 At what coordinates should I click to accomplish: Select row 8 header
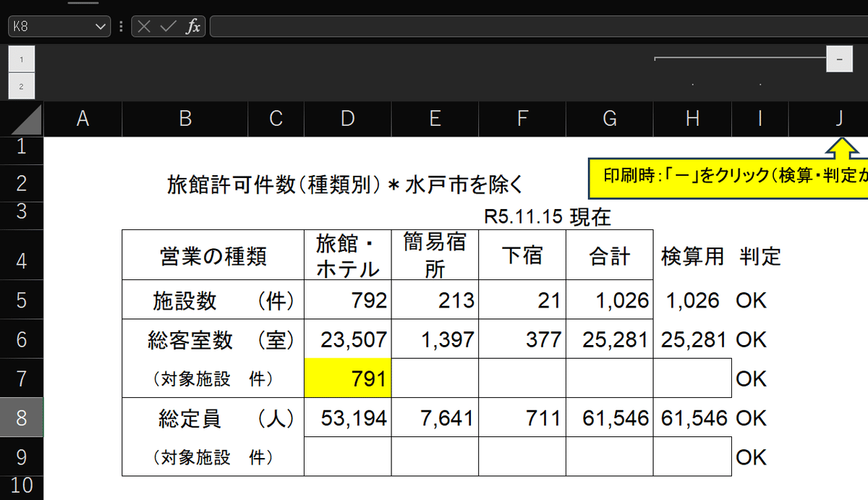[x=22, y=417]
